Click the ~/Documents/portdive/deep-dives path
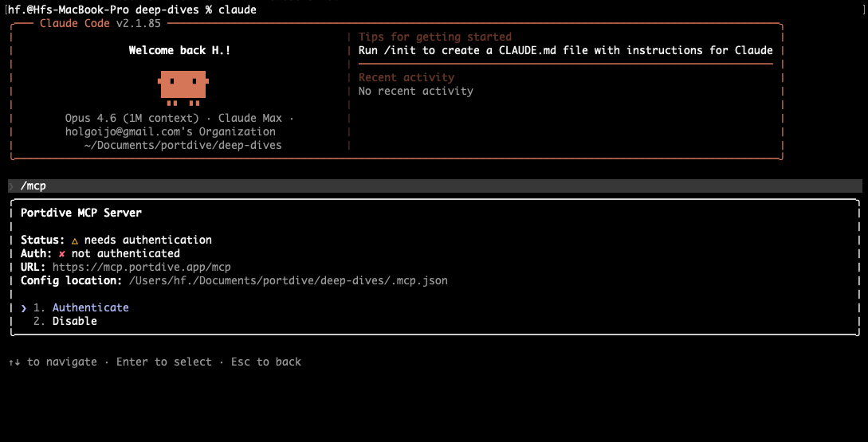This screenshot has width=868, height=442. coord(183,146)
